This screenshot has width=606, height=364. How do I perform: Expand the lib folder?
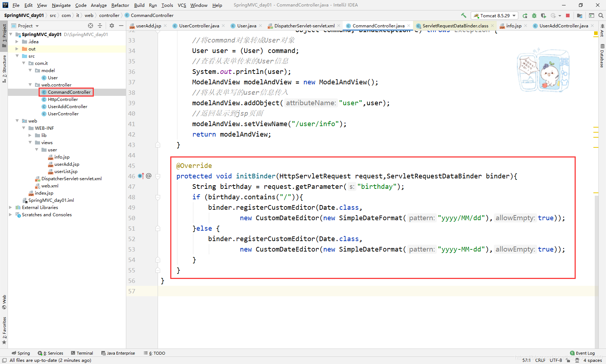tap(30, 135)
